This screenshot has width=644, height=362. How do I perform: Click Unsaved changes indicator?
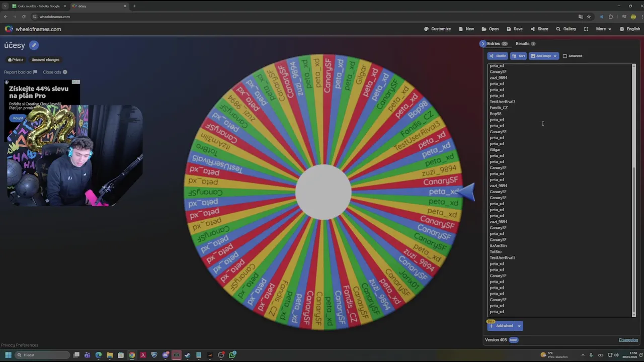coord(45,60)
